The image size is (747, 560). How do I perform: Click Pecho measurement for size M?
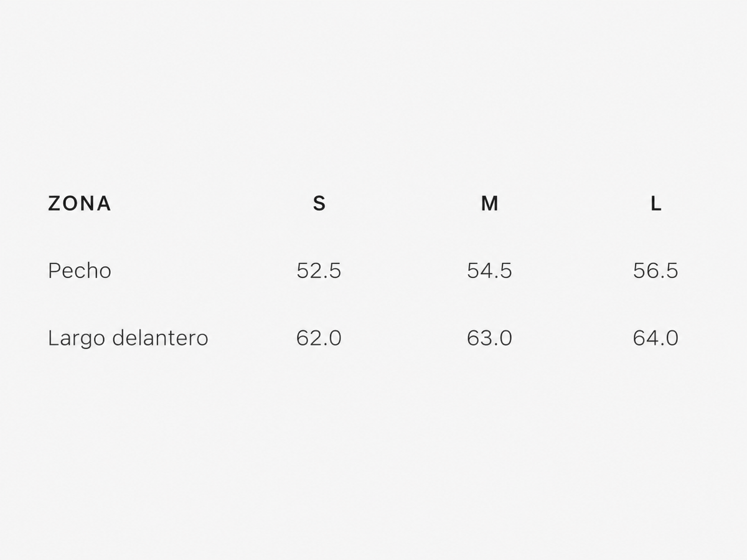[489, 271]
